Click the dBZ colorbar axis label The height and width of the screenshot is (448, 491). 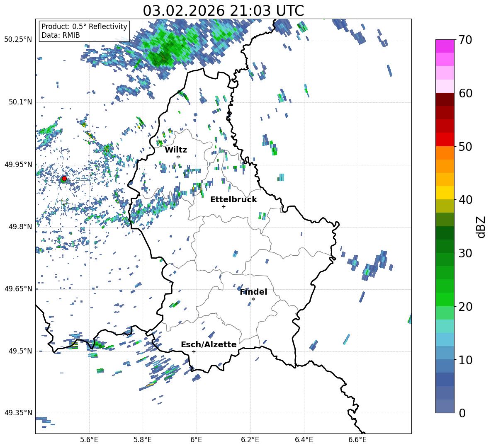click(481, 227)
